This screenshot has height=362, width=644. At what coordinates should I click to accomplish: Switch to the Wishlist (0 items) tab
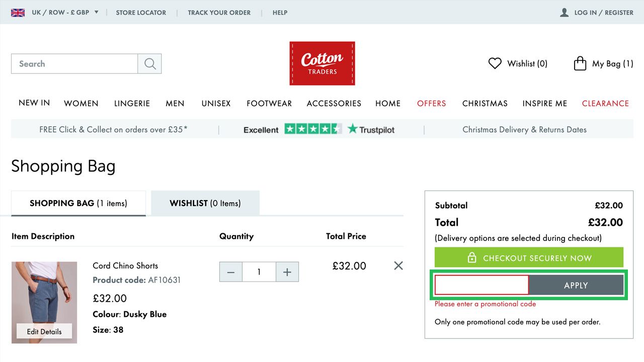(205, 203)
